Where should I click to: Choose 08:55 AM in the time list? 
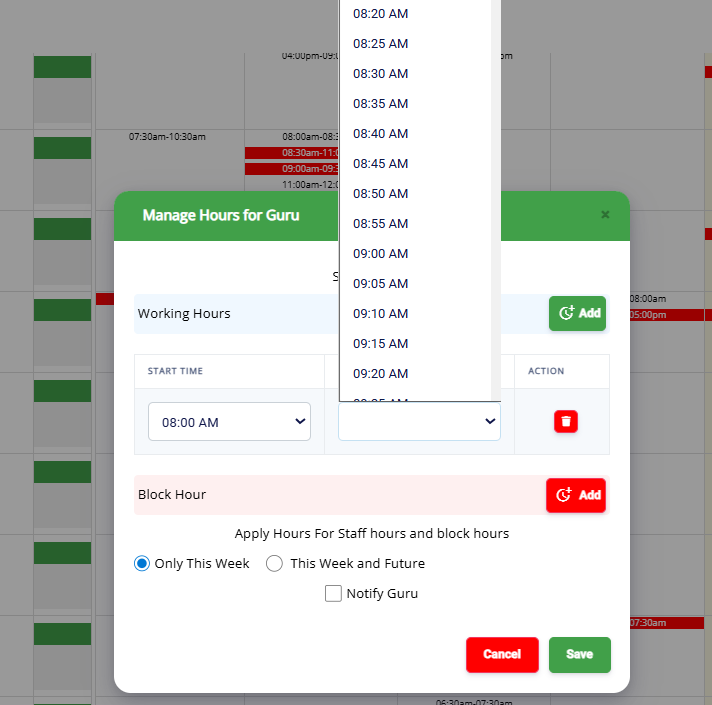(x=381, y=224)
